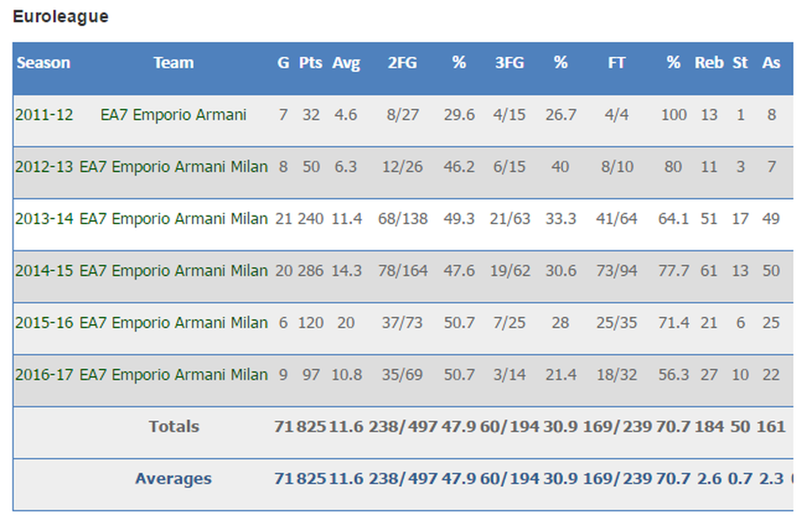Viewport: 812px width, 515px height.
Task: Click the Season column header
Action: click(x=44, y=63)
